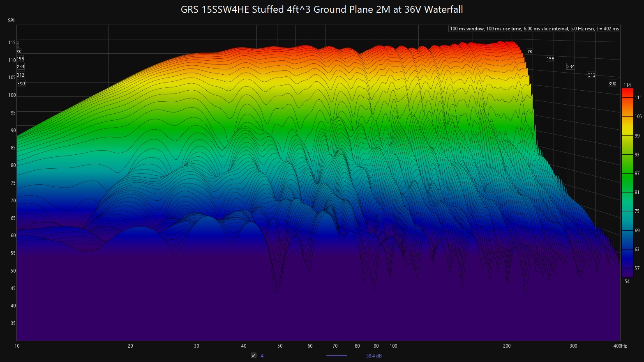The width and height of the screenshot is (644, 362).
Task: Click the 114 top of color scale
Action: pos(627,85)
